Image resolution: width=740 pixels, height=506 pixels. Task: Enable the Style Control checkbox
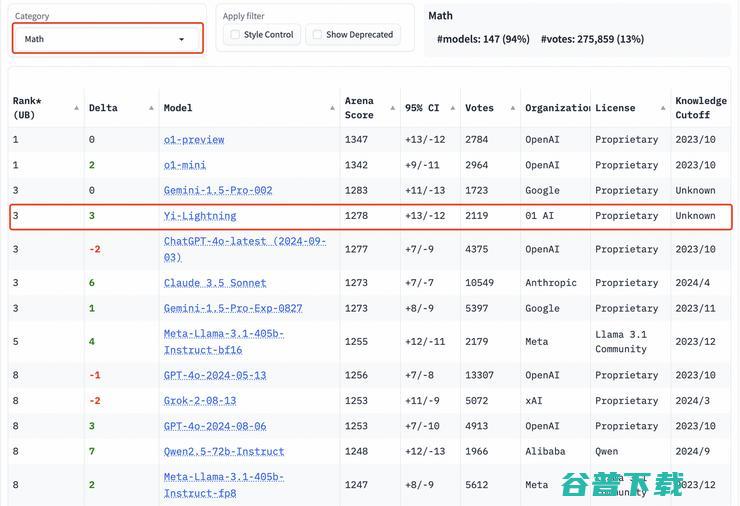(235, 34)
